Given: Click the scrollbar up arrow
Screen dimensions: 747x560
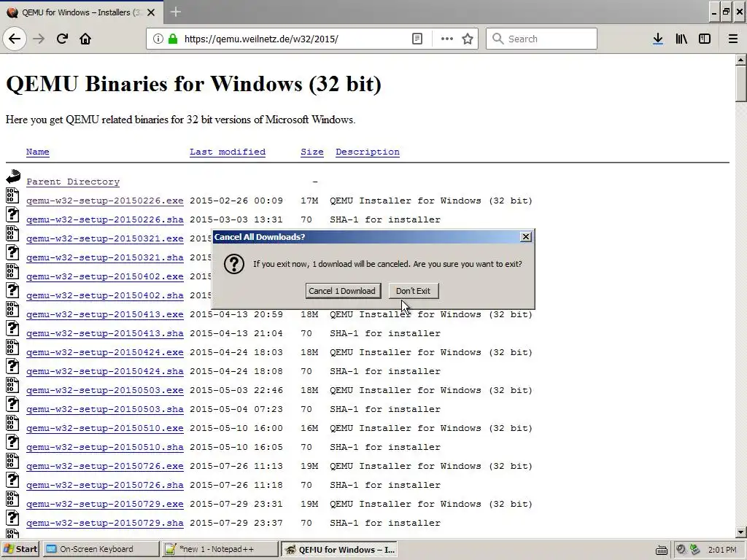Looking at the screenshot, I should click(740, 60).
